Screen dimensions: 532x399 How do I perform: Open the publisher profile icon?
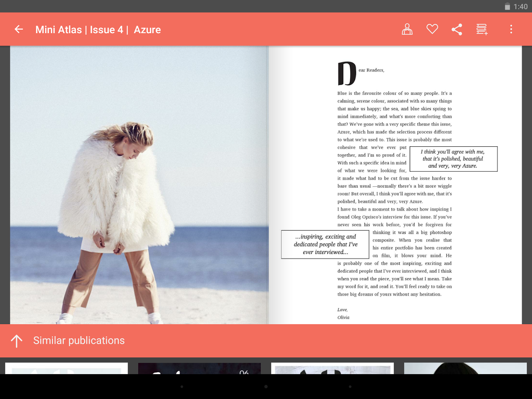pos(407,29)
